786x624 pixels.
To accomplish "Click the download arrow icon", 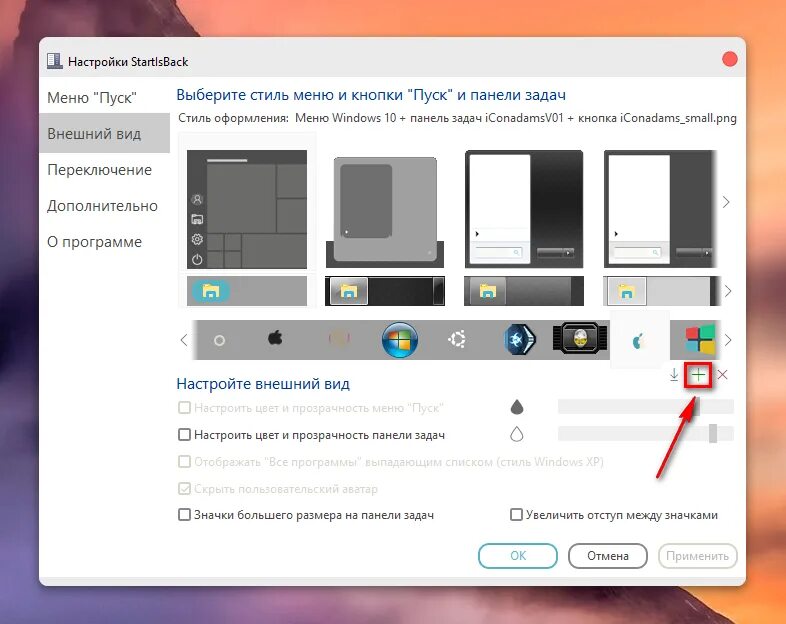I will point(674,374).
